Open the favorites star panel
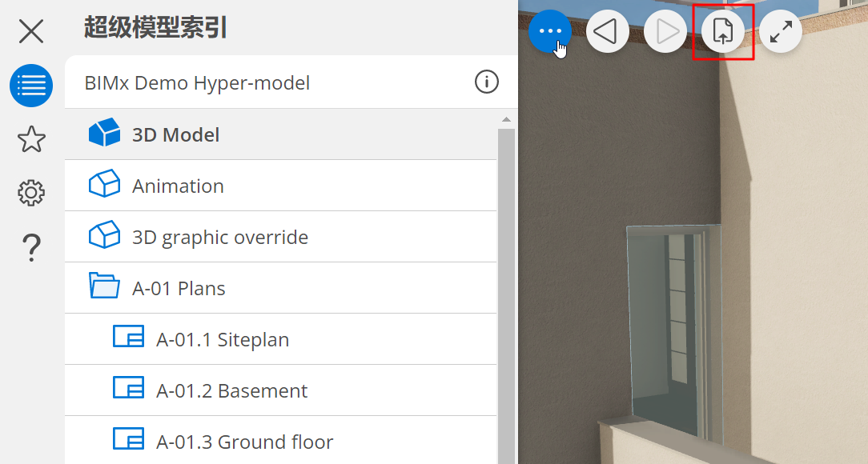868x464 pixels. (x=31, y=139)
